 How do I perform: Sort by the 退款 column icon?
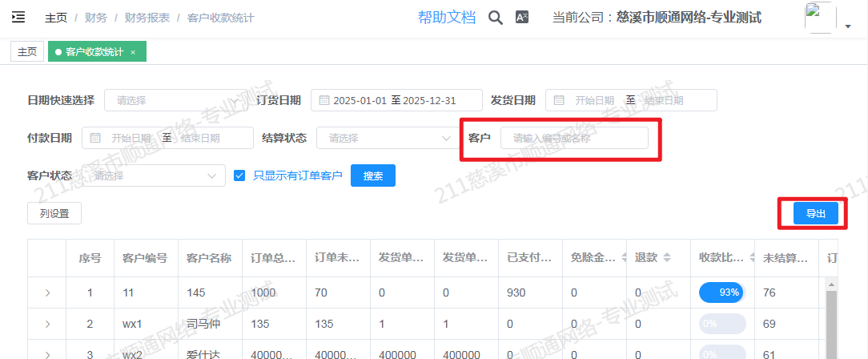(668, 258)
